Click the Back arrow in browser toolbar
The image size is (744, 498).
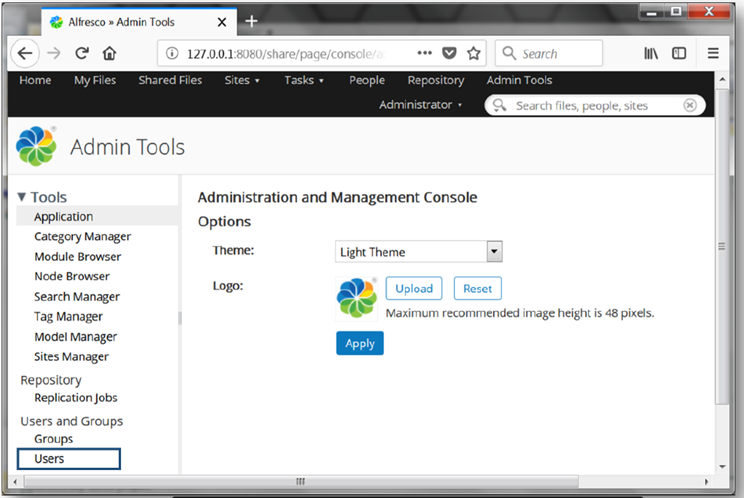coord(25,54)
